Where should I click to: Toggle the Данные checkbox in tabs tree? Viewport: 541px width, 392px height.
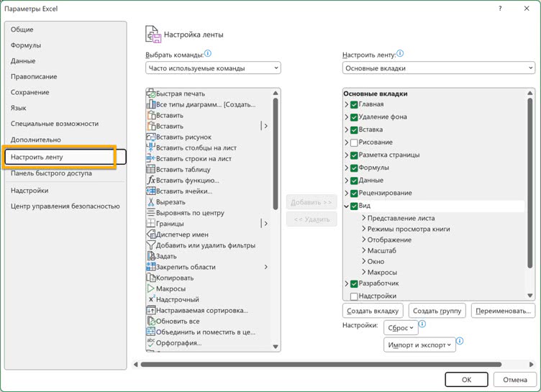(x=354, y=181)
